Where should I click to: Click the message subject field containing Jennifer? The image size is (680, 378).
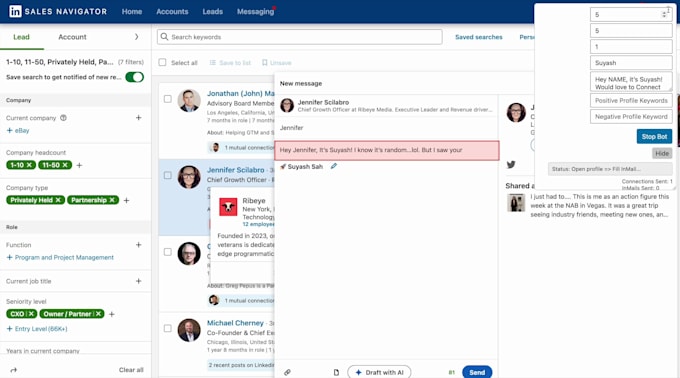386,128
